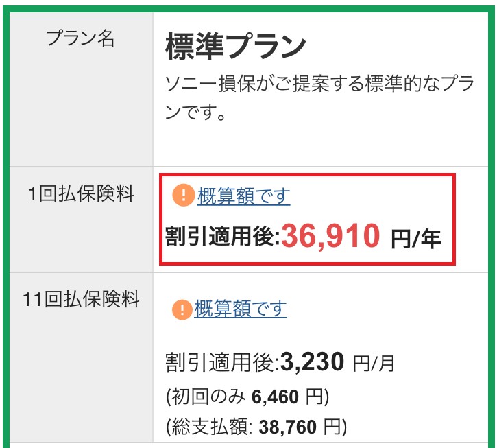Click the 標準プラン heading
The width and height of the screenshot is (497, 448).
click(x=235, y=47)
